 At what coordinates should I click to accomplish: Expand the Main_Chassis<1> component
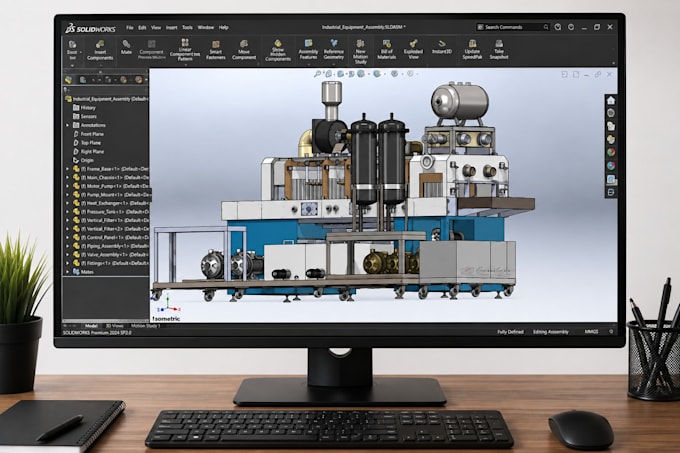pos(67,177)
